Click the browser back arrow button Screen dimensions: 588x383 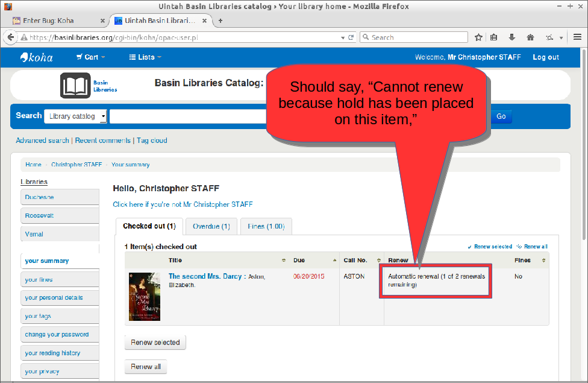coord(10,37)
